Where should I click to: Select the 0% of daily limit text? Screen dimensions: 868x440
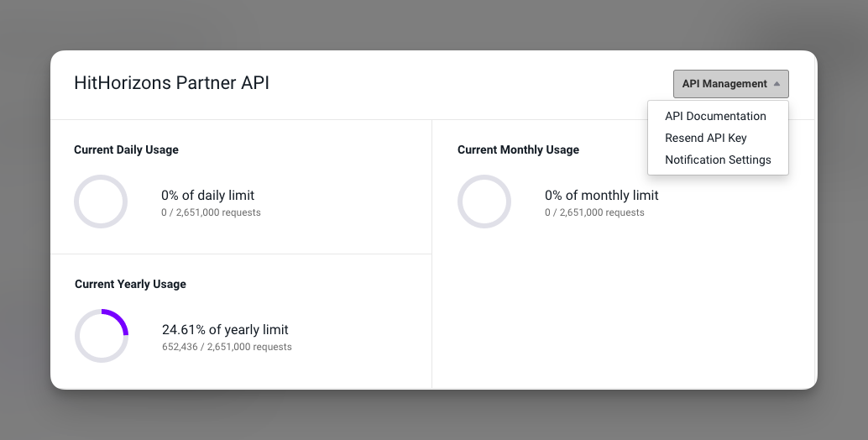pos(207,196)
